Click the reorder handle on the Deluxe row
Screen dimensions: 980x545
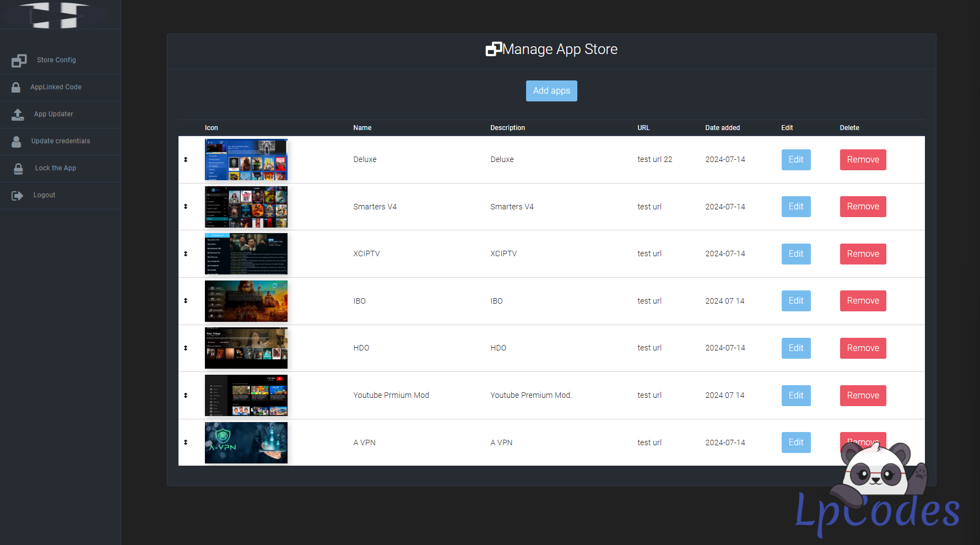(x=186, y=160)
